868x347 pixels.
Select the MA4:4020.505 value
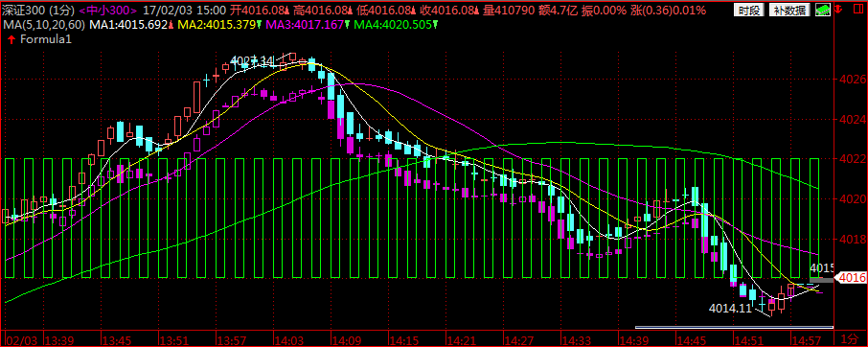pyautogui.click(x=393, y=24)
